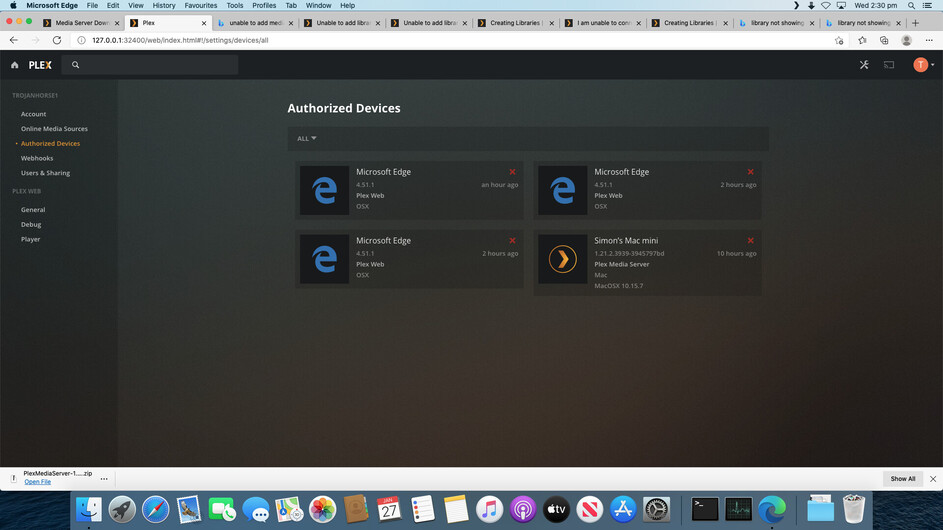Open the Tools menu
Image resolution: width=943 pixels, height=530 pixels.
[235, 5]
